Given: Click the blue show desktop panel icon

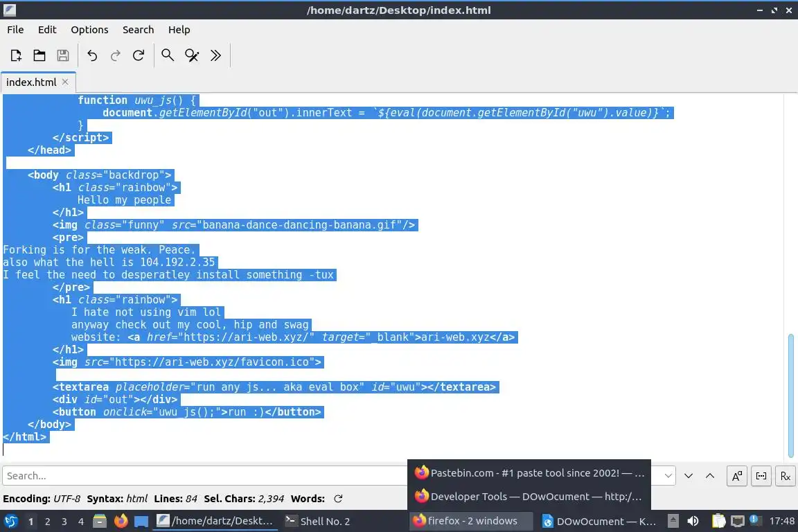Looking at the screenshot, I should [141, 521].
